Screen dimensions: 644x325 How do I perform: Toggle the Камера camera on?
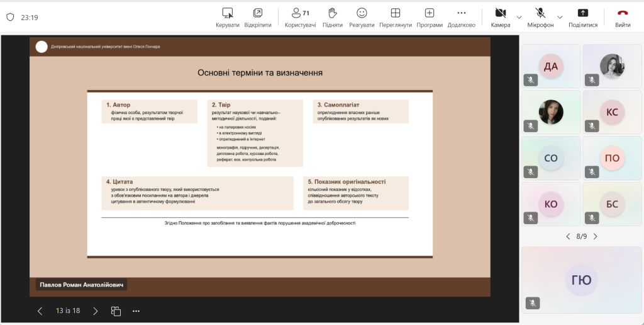click(501, 13)
